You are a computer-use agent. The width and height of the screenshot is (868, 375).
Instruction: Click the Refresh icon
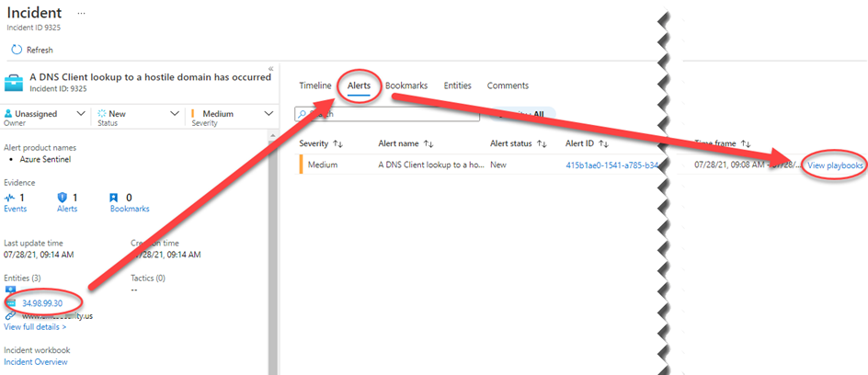point(16,50)
